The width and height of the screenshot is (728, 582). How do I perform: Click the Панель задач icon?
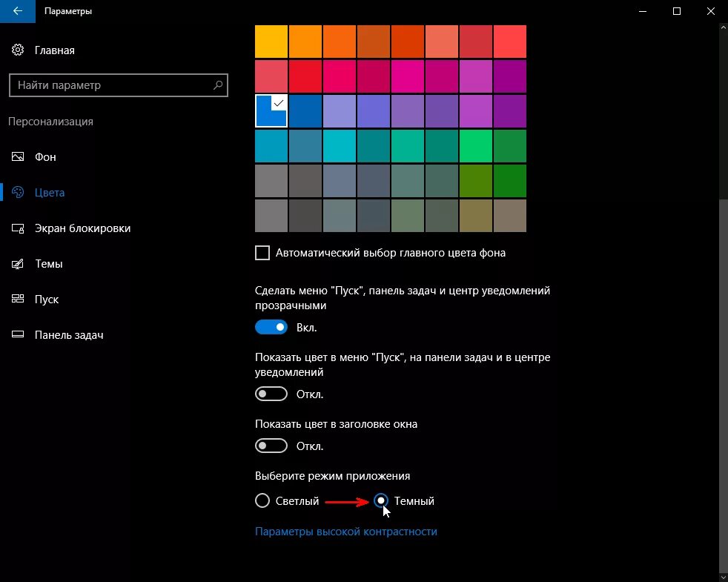coord(18,335)
